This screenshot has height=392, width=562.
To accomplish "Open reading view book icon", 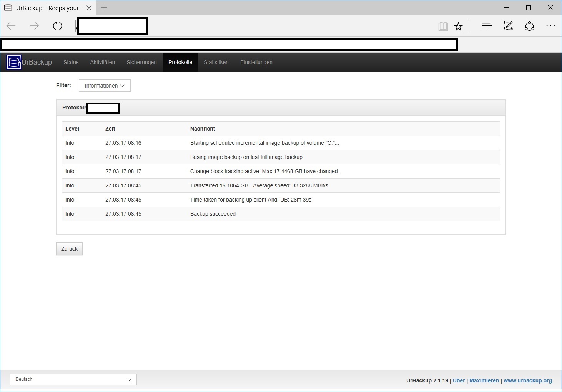I will [443, 26].
